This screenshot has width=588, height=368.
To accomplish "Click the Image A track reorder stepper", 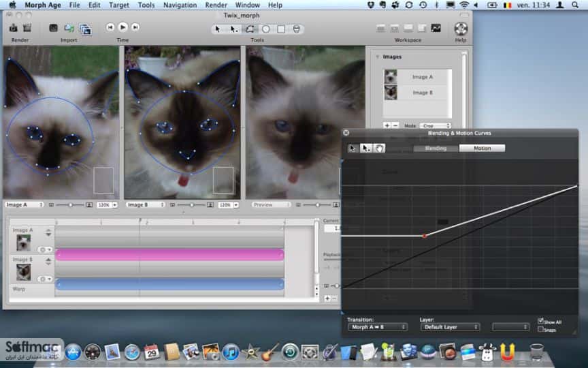I will tap(48, 233).
